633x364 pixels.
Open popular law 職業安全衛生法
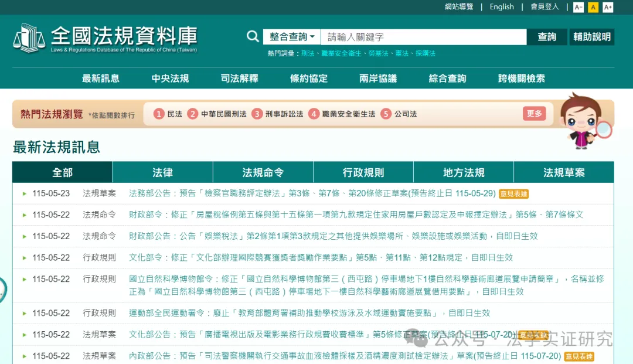(x=349, y=114)
